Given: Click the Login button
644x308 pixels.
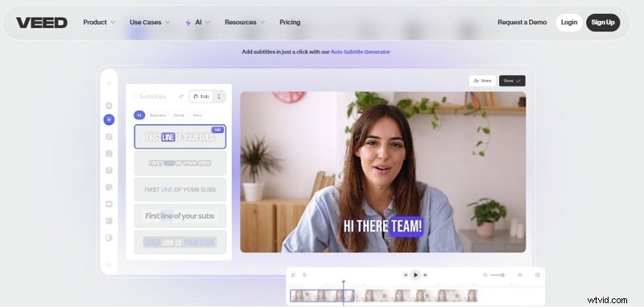Looking at the screenshot, I should pos(569,23).
